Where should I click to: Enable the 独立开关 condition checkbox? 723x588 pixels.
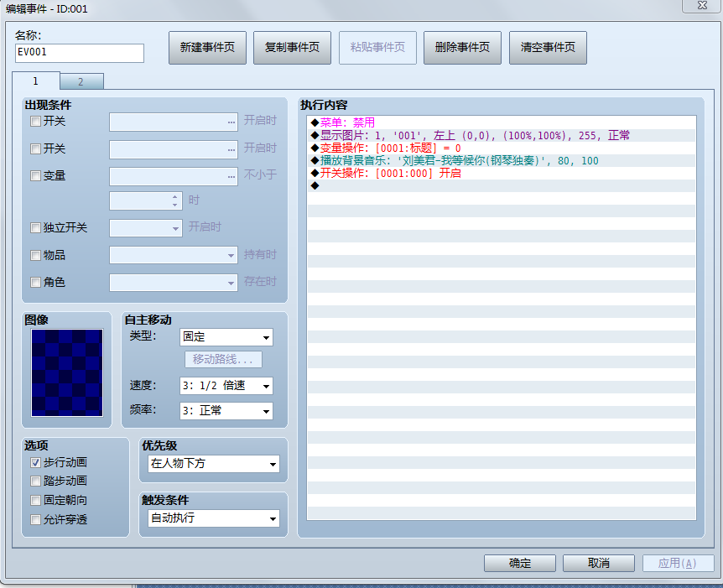coord(35,228)
